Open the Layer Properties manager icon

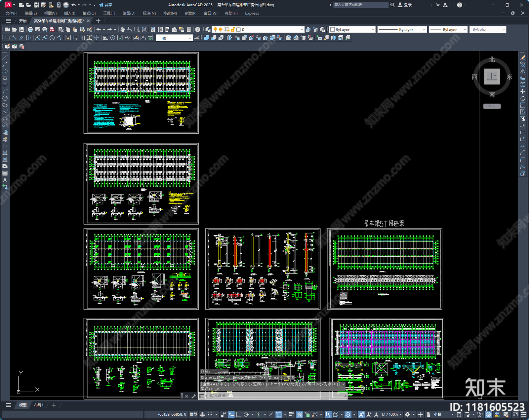tap(208, 29)
